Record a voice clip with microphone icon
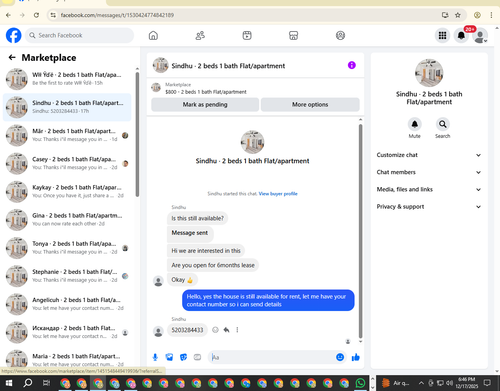 [x=155, y=357]
